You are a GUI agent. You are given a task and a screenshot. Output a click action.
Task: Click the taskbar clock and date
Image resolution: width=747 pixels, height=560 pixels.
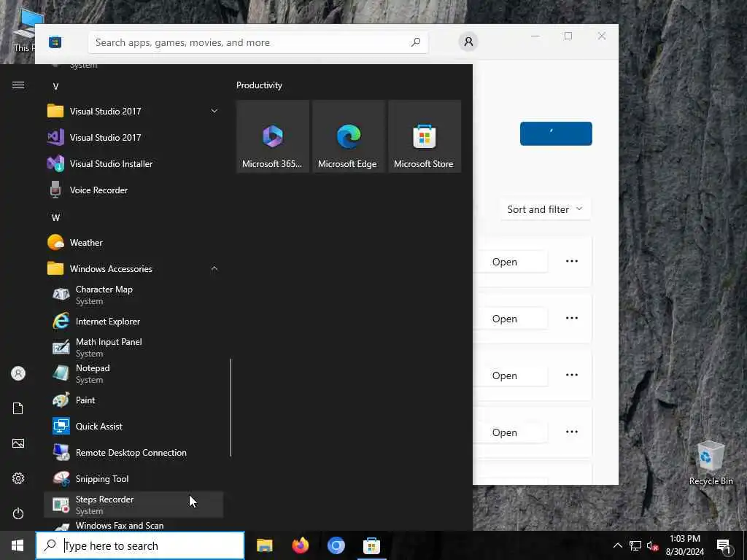click(684, 545)
